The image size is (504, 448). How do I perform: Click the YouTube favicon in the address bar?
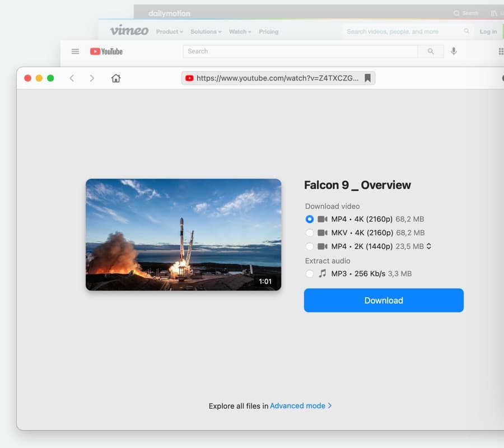(x=189, y=78)
